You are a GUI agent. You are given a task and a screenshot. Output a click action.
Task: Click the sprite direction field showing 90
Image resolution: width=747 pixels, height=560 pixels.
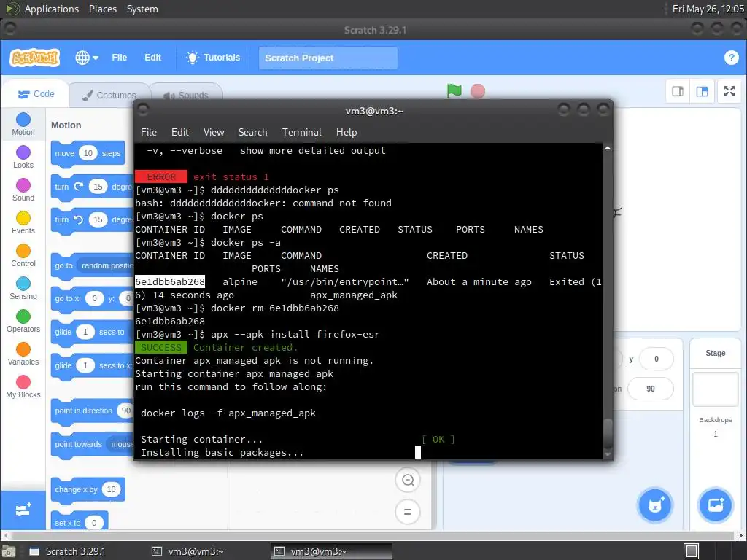[650, 389]
